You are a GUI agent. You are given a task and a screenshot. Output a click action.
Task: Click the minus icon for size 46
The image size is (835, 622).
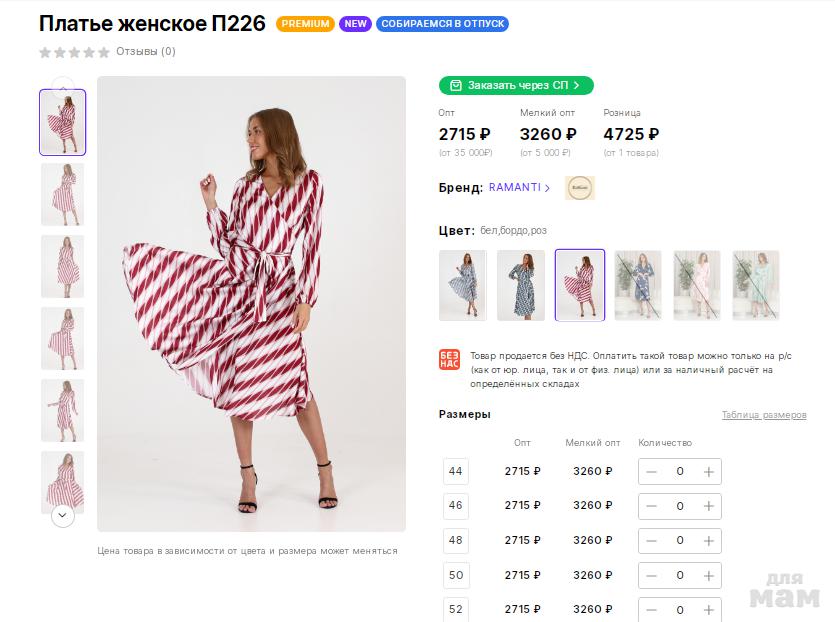pyautogui.click(x=652, y=506)
